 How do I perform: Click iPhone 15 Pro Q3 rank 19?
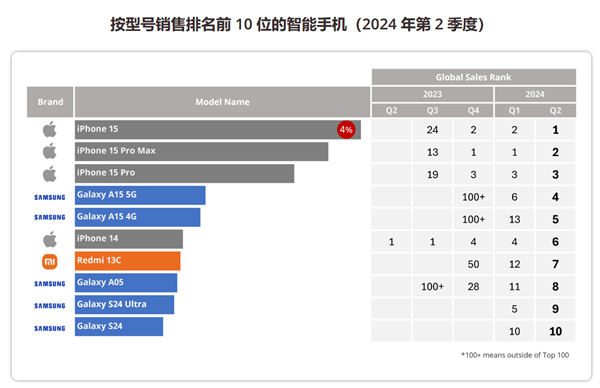point(432,174)
